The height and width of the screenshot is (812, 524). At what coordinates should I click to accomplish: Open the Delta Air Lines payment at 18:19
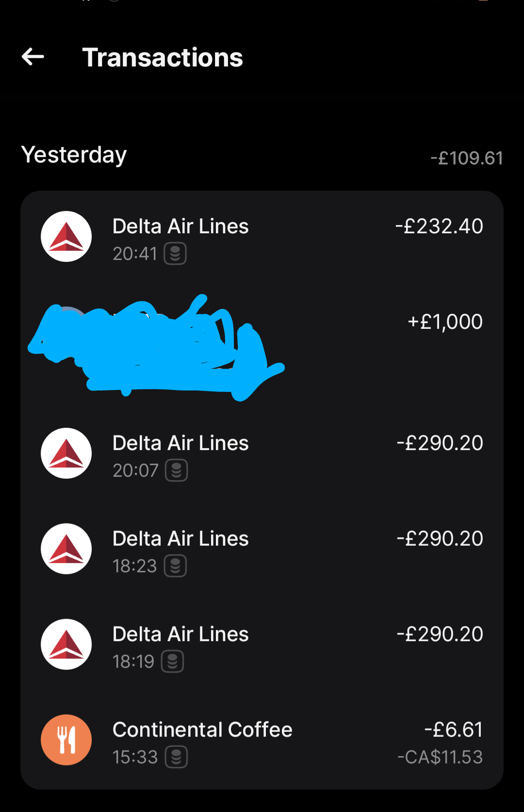pyautogui.click(x=180, y=634)
